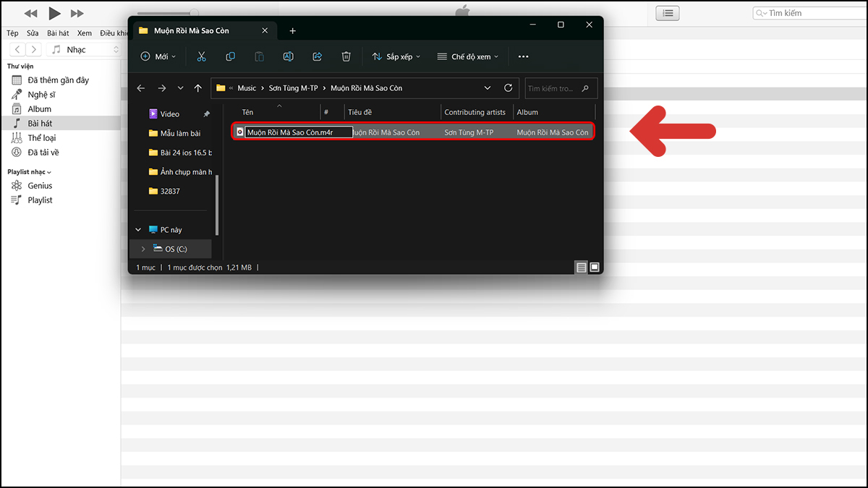Click the Rename icon in Explorer toolbar

coord(288,56)
